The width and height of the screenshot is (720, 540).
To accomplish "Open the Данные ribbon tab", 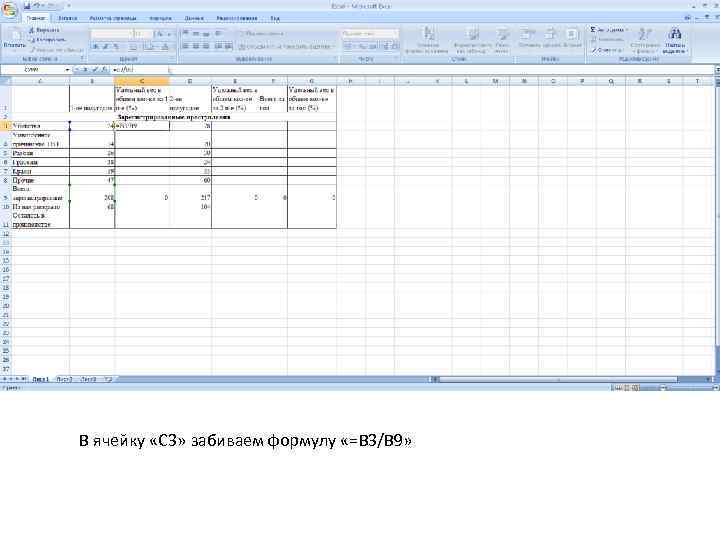I will (x=194, y=18).
